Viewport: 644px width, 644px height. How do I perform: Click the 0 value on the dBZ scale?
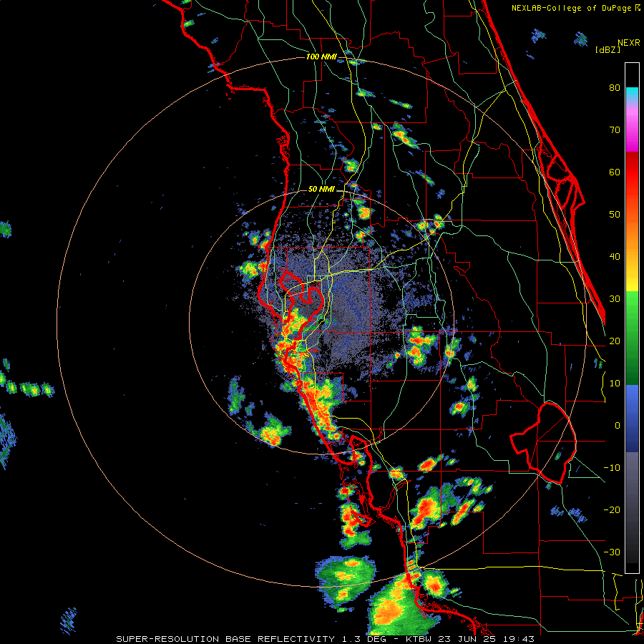618,426
